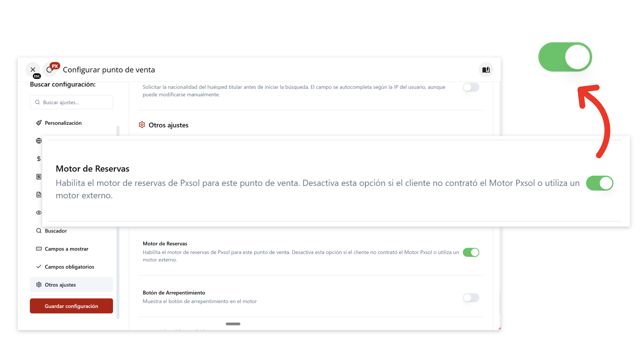Open the Personalización section
644x362 pixels.
(x=63, y=123)
